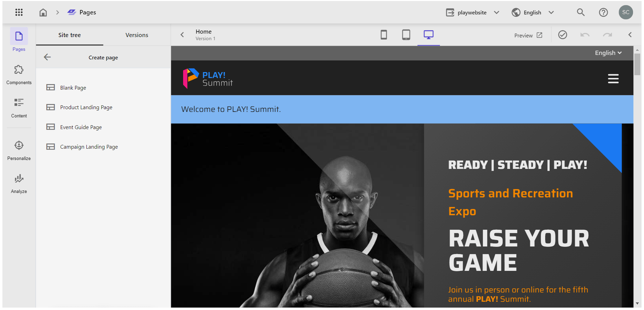Screen dimensions: 644x310
Task: Open the Analyze chart icon
Action: coord(19,179)
